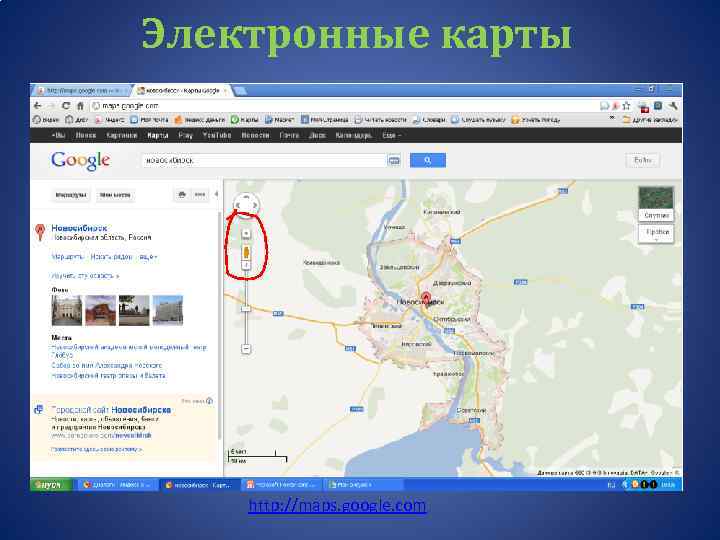Viewport: 720px width, 540px height.
Task: Open Другие закладки bookmarks folder
Action: pos(649,120)
